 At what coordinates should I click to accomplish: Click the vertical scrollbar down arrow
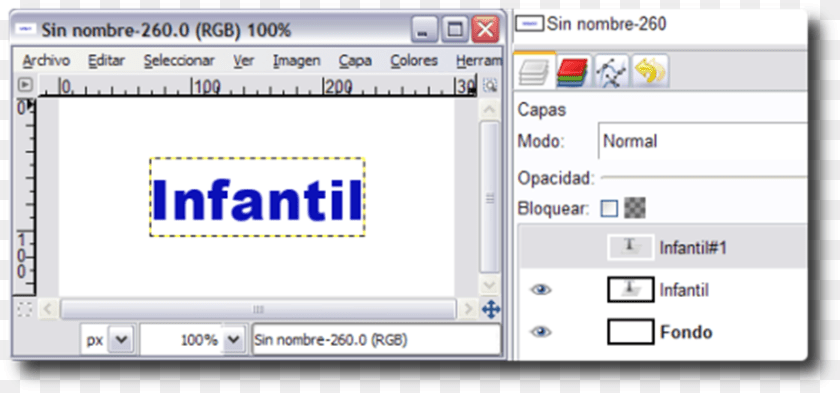490,284
